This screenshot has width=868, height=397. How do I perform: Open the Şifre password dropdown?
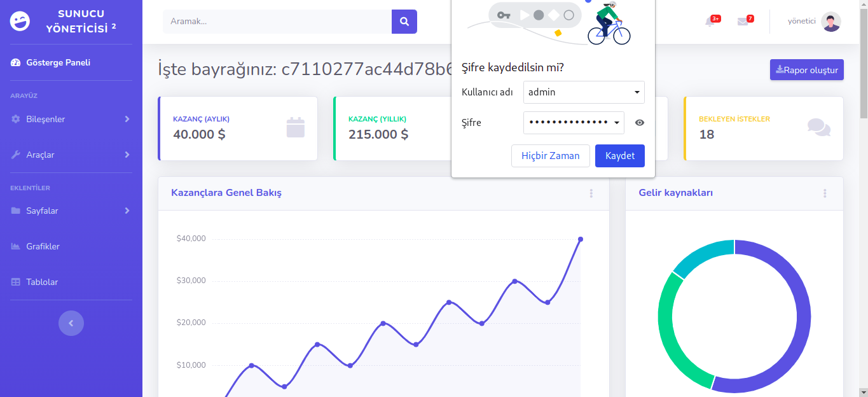click(574, 123)
